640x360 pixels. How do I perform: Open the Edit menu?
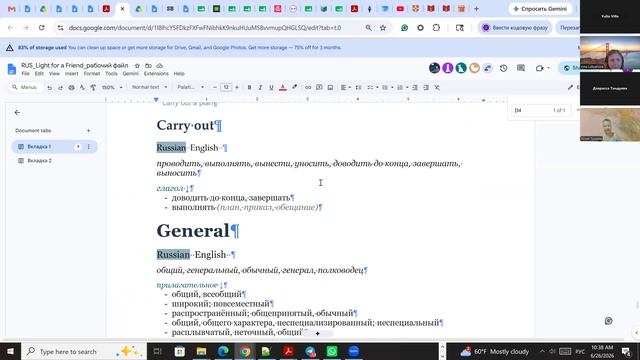39,74
